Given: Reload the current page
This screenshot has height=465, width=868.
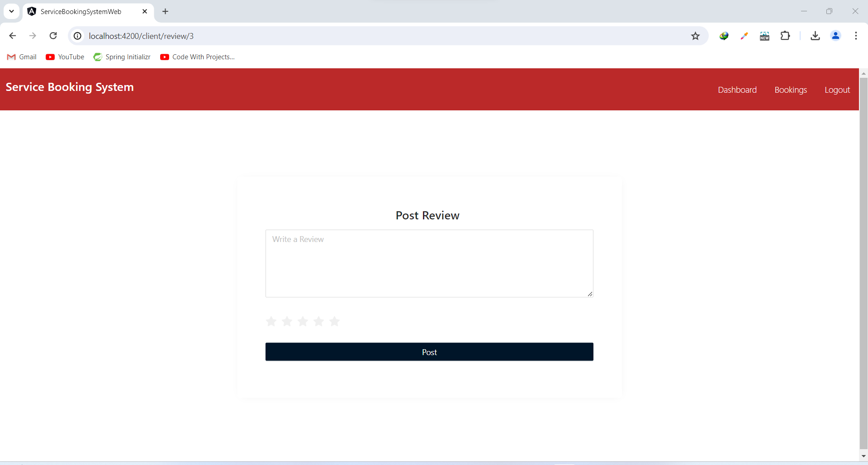Looking at the screenshot, I should coord(53,36).
